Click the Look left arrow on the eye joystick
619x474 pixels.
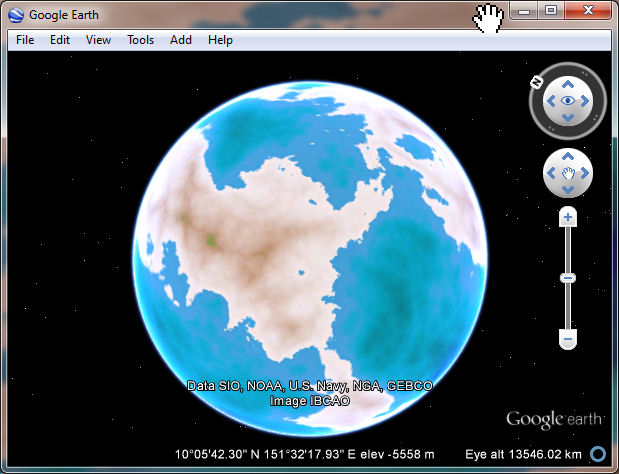pos(551,101)
